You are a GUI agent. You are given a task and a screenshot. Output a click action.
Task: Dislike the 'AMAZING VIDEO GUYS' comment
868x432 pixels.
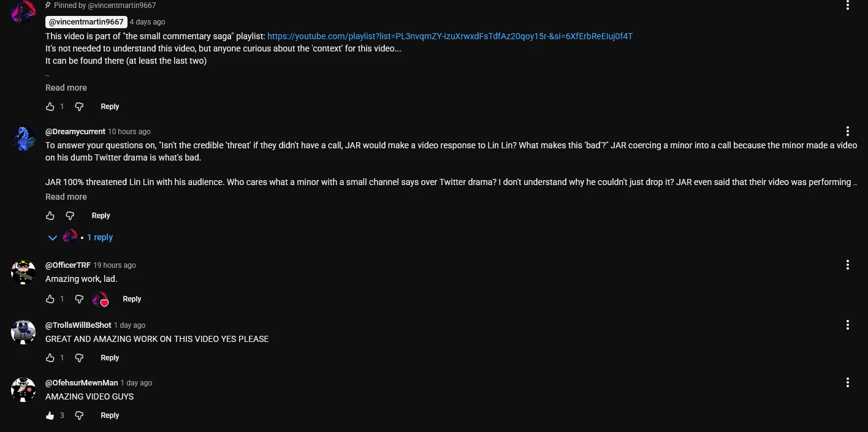point(79,415)
